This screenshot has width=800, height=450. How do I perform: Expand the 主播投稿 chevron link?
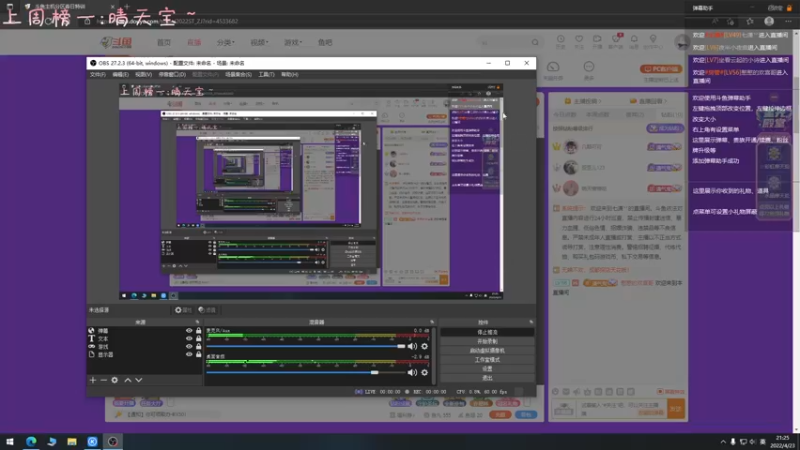click(x=583, y=101)
